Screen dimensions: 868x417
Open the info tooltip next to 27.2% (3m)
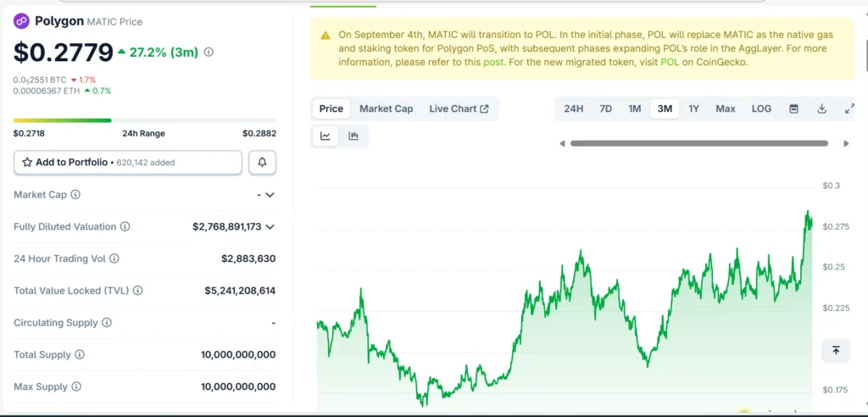pos(209,52)
